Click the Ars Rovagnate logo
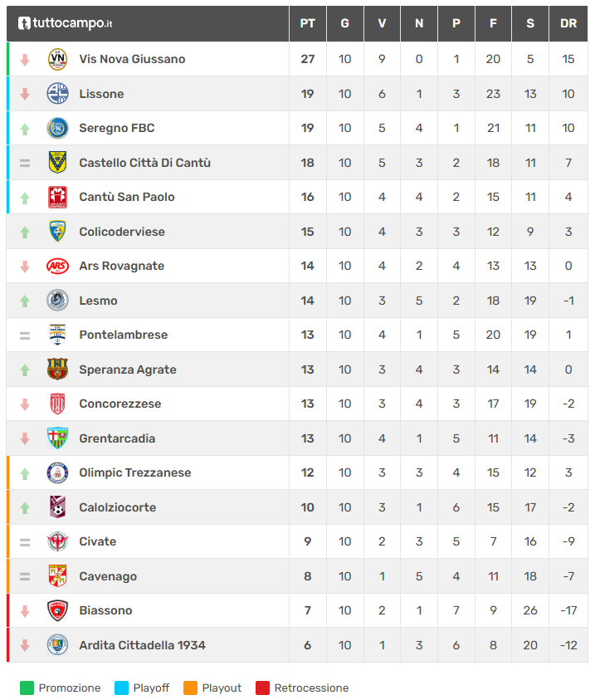 click(x=57, y=266)
